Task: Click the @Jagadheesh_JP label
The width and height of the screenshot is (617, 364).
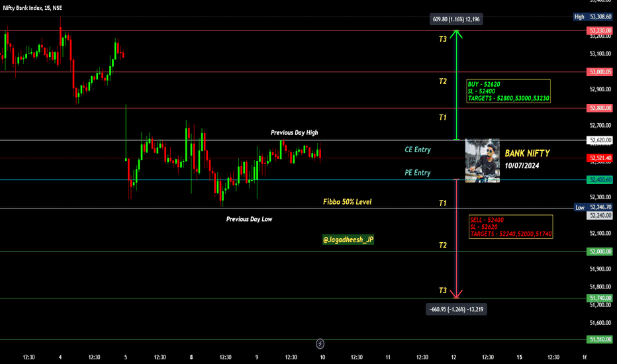Action: coord(348,240)
